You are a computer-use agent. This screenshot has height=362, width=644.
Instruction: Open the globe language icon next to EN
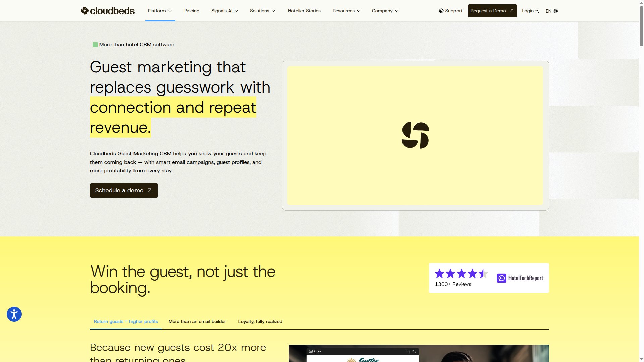point(556,11)
